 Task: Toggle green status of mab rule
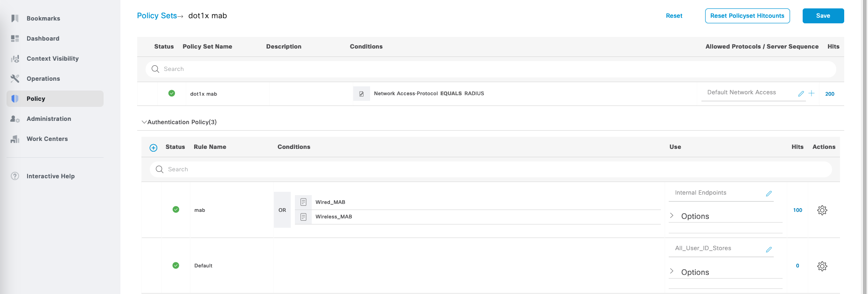click(x=176, y=210)
